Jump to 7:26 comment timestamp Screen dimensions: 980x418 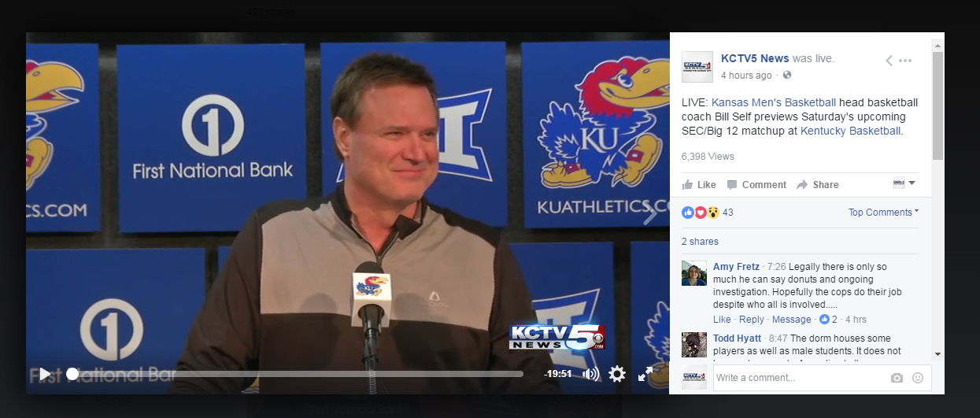coord(776,268)
